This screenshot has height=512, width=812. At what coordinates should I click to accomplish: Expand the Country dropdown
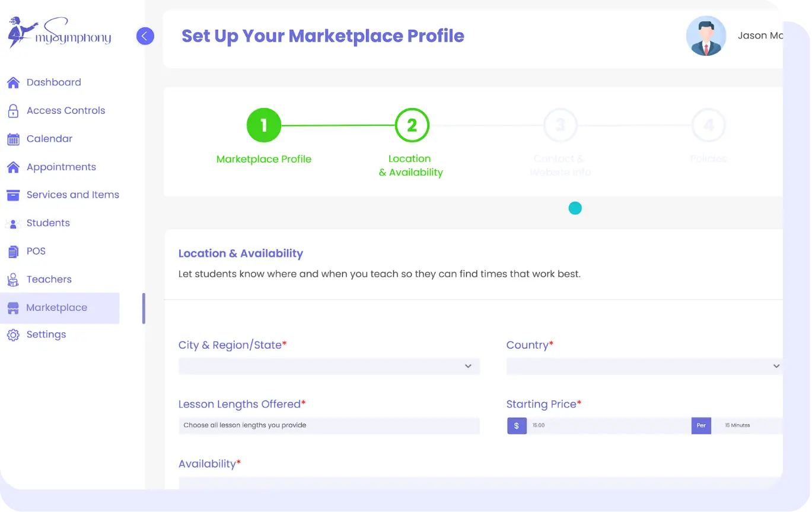click(x=644, y=366)
